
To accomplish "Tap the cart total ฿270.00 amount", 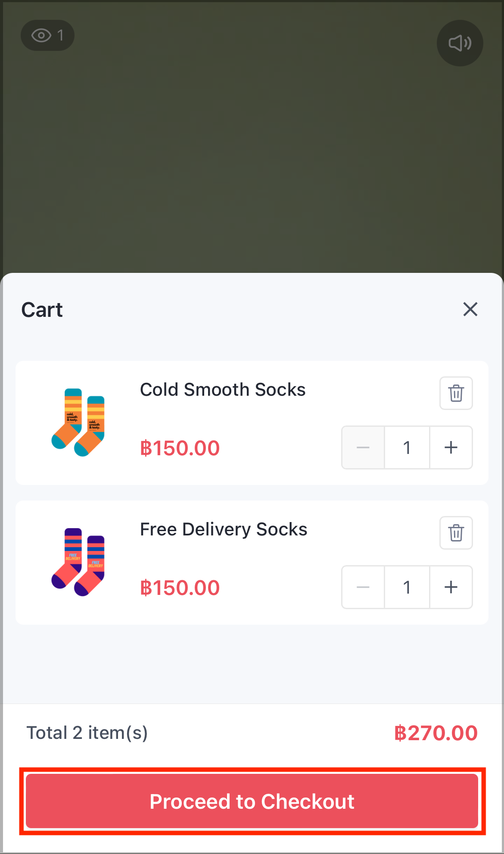I will (436, 733).
